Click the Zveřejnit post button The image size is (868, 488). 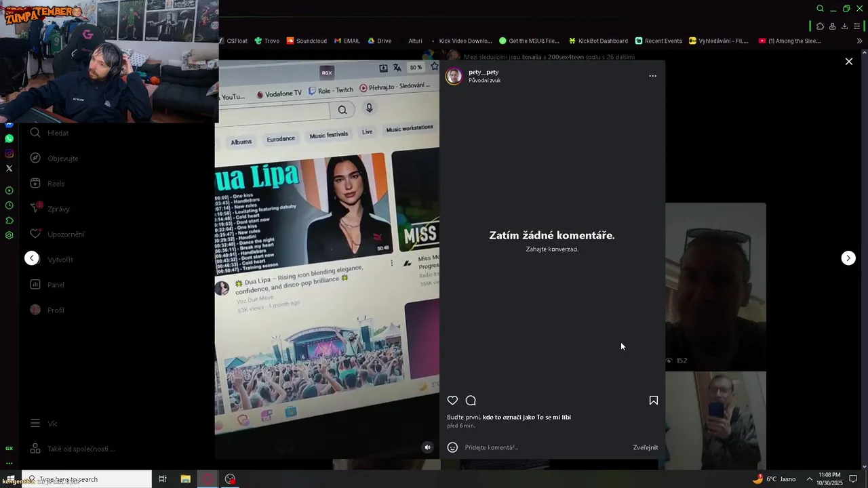pos(646,447)
